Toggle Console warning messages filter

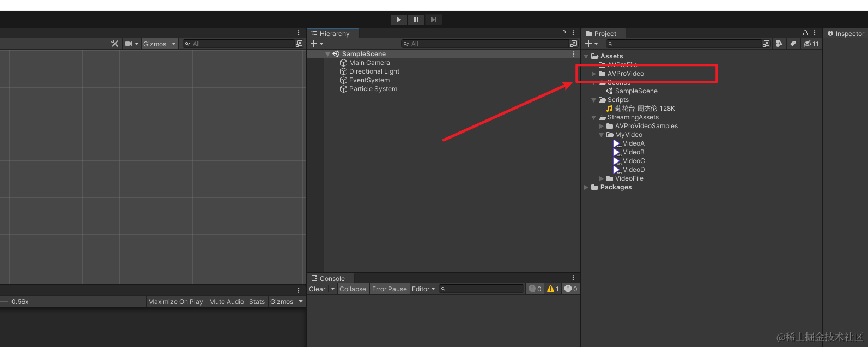tap(553, 289)
